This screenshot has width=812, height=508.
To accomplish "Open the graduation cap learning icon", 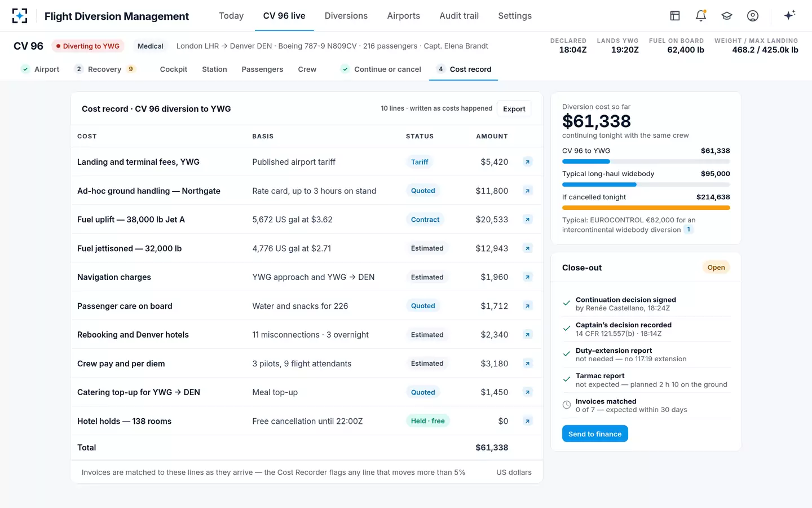I will [727, 16].
